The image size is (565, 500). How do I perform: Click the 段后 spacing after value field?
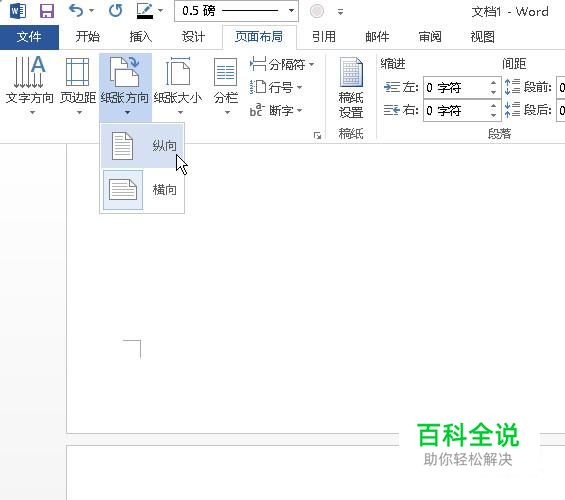point(561,110)
